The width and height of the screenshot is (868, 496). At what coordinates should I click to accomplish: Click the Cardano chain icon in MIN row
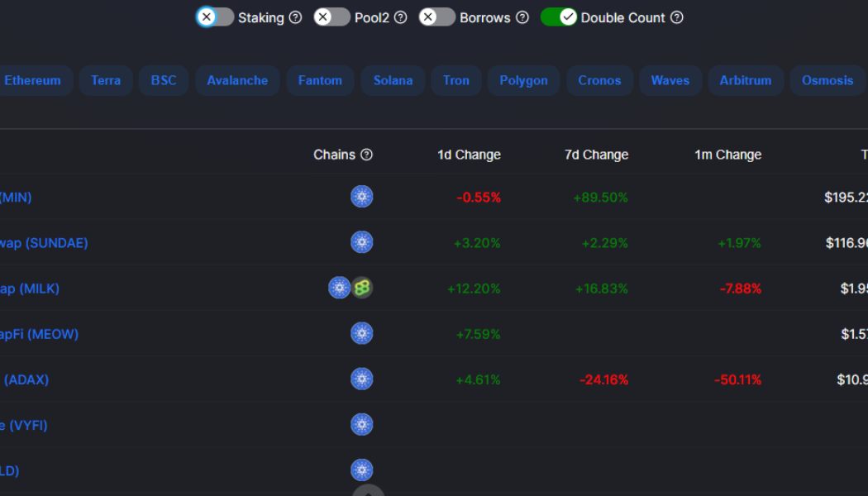tap(362, 197)
